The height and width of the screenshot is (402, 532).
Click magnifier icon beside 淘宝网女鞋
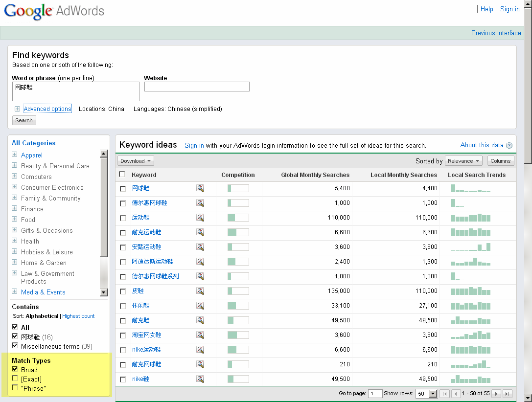pyautogui.click(x=200, y=335)
